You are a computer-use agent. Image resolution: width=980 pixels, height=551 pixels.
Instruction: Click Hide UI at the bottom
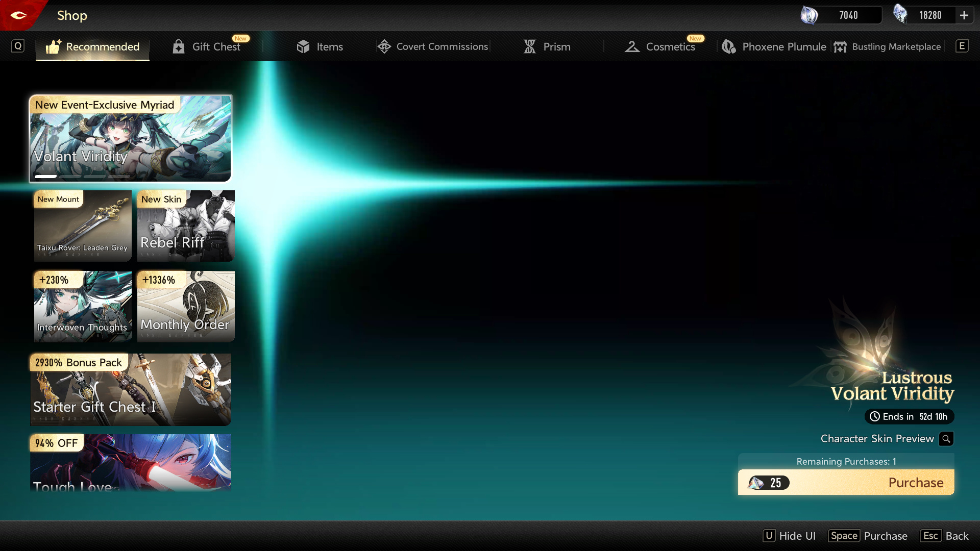point(789,536)
